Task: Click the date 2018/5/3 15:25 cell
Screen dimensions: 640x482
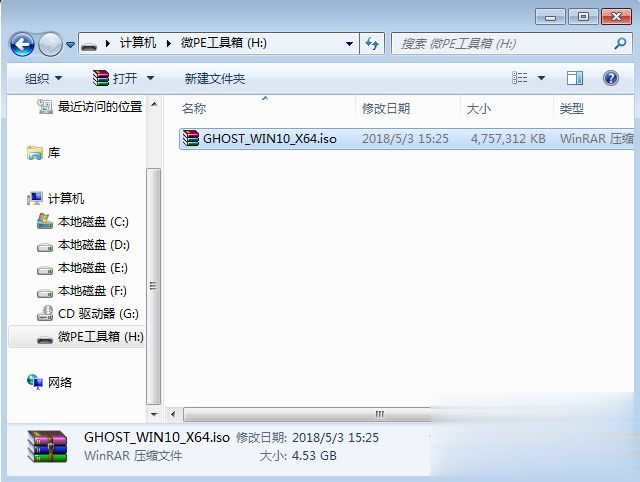Action: (405, 139)
